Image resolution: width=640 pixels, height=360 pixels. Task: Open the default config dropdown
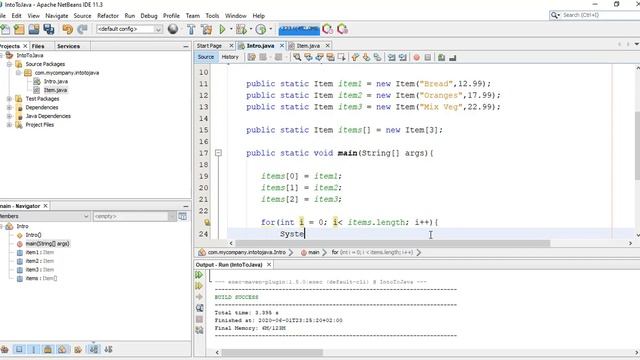coord(158,29)
